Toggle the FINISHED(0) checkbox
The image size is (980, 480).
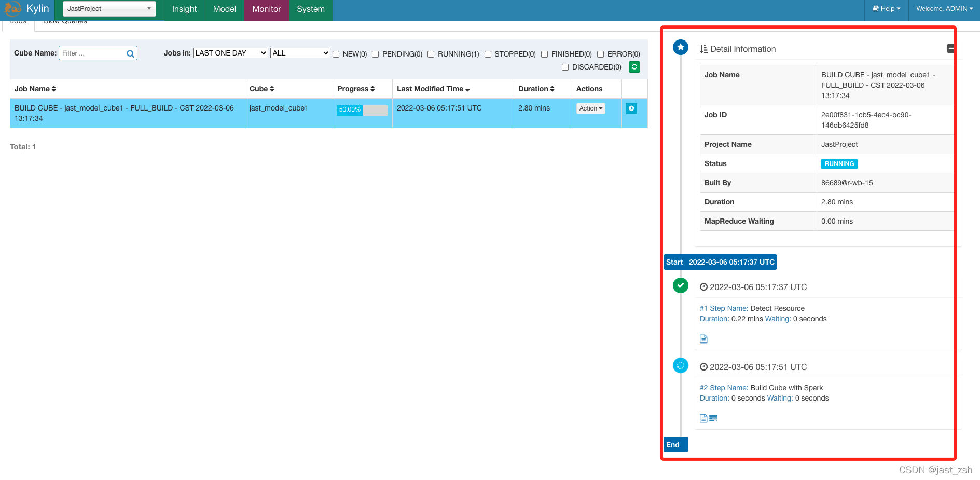pyautogui.click(x=544, y=54)
